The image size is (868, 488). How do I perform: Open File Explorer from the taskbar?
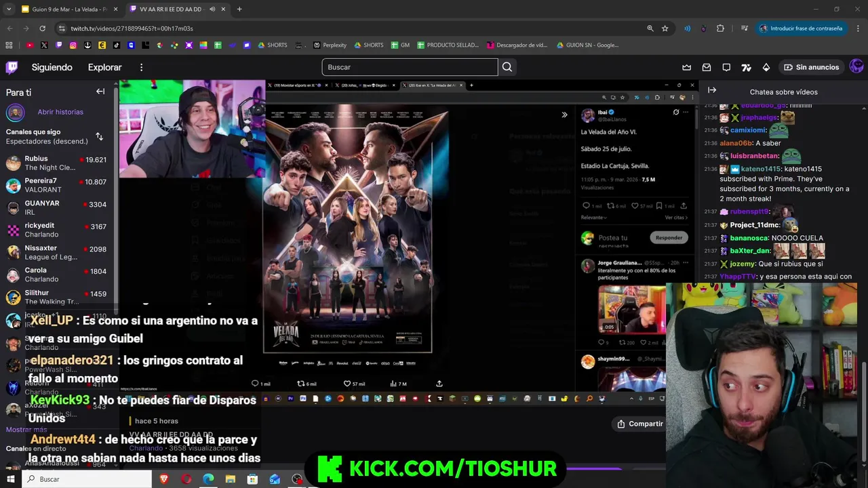tap(231, 479)
